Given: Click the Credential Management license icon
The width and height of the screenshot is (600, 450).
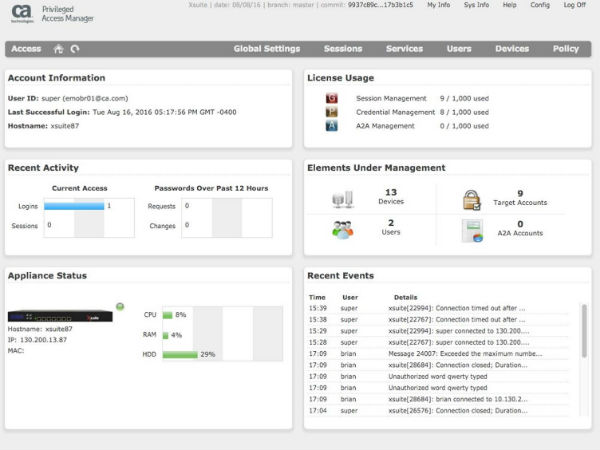Looking at the screenshot, I should click(332, 112).
